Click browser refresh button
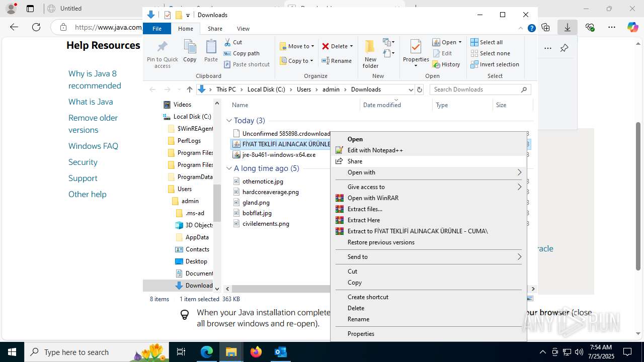Screen dimensions: 644x362 pyautogui.click(x=36, y=27)
